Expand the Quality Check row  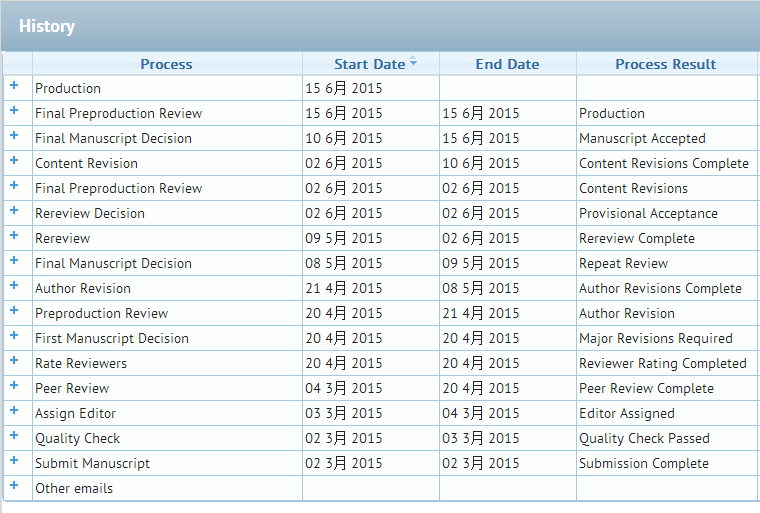click(14, 436)
